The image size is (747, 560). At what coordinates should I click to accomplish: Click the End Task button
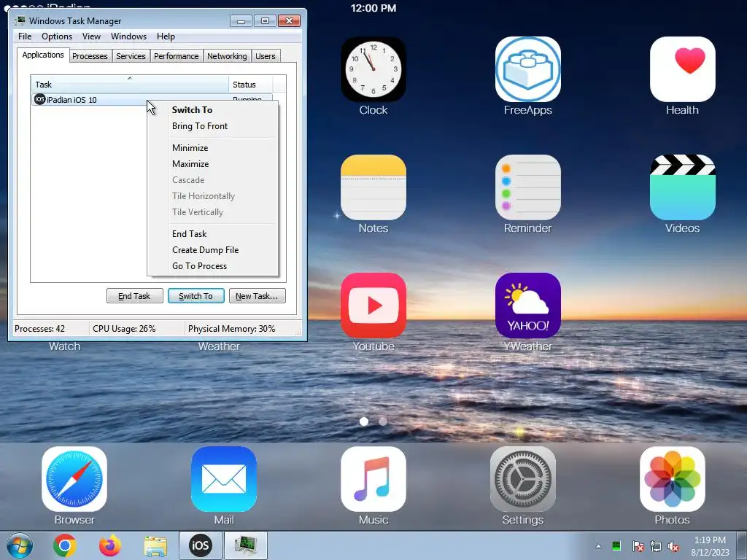tap(134, 296)
